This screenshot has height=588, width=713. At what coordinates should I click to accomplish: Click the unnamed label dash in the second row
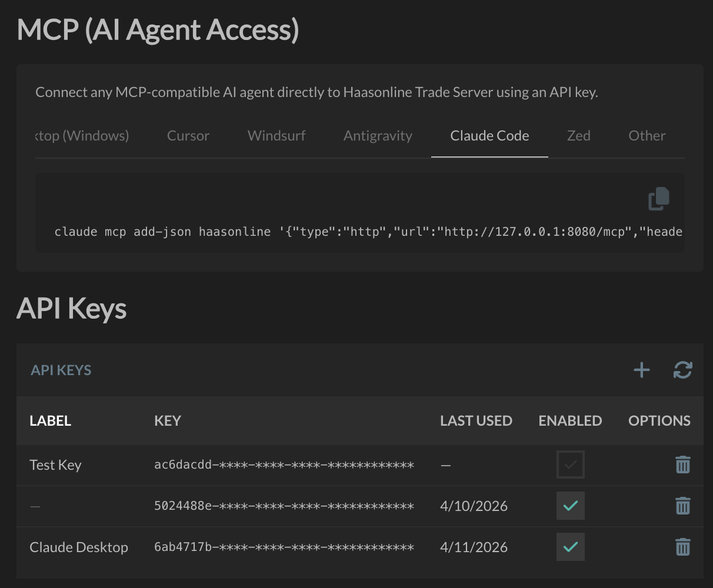(x=34, y=506)
